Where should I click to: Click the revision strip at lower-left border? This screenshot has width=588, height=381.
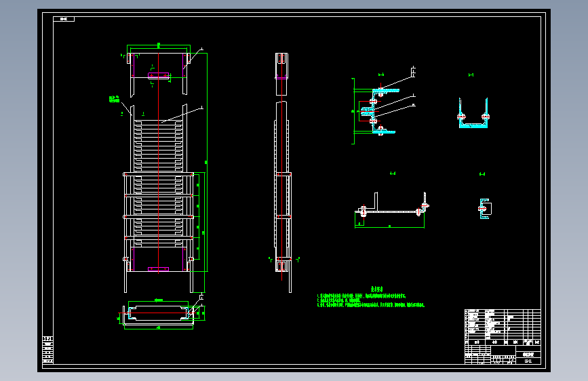pos(47,350)
